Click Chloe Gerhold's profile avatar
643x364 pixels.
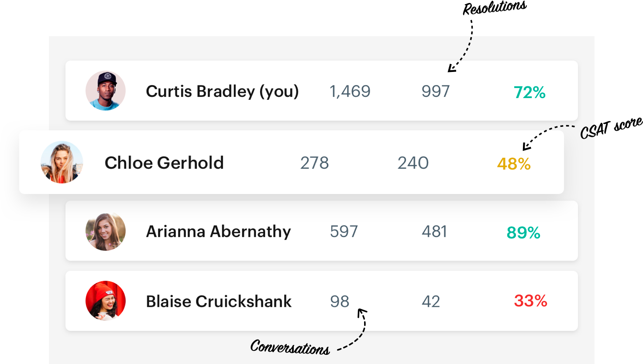[62, 162]
